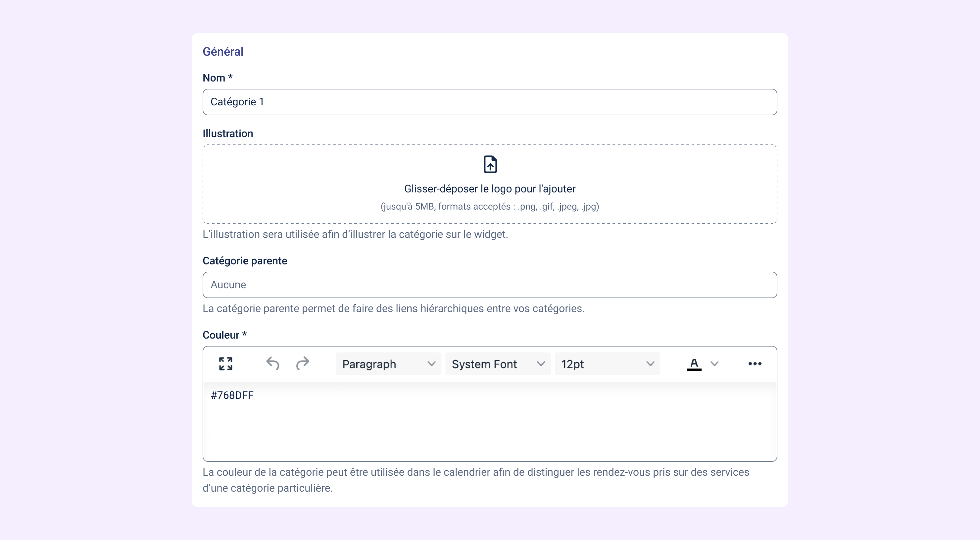The width and height of the screenshot is (980, 540).
Task: Click the file upload icon
Action: click(490, 164)
